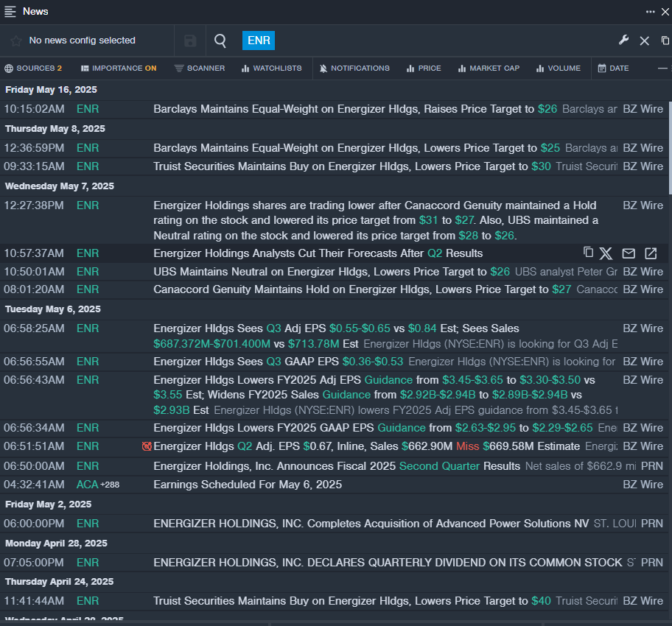Screen dimensions: 672x626
Task: Expand the +288 additional tickers
Action: [x=110, y=485]
